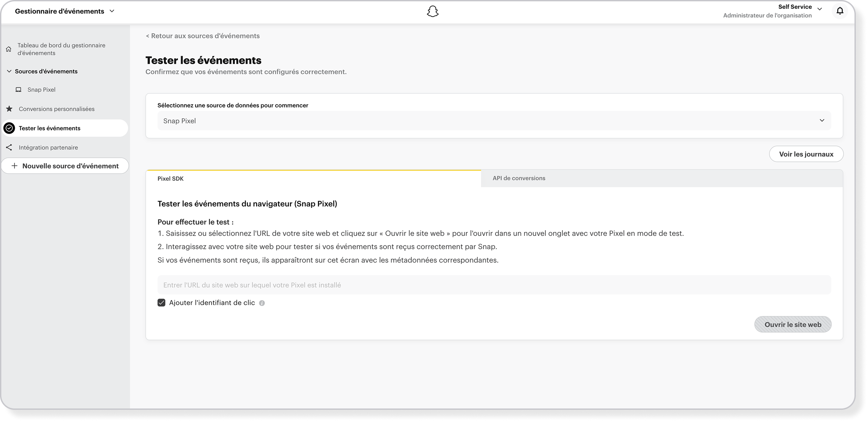Collapse the Sources d'événements section
This screenshot has height=422, width=868.
point(9,71)
